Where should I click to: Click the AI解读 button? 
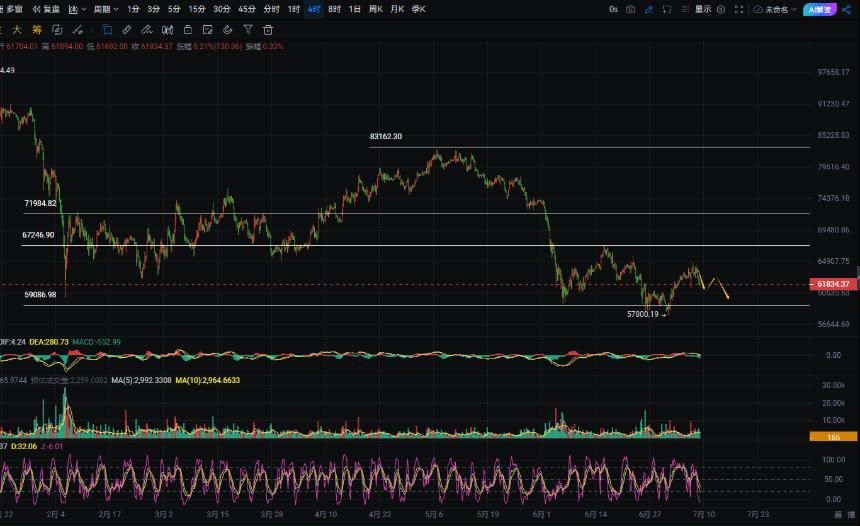point(819,9)
